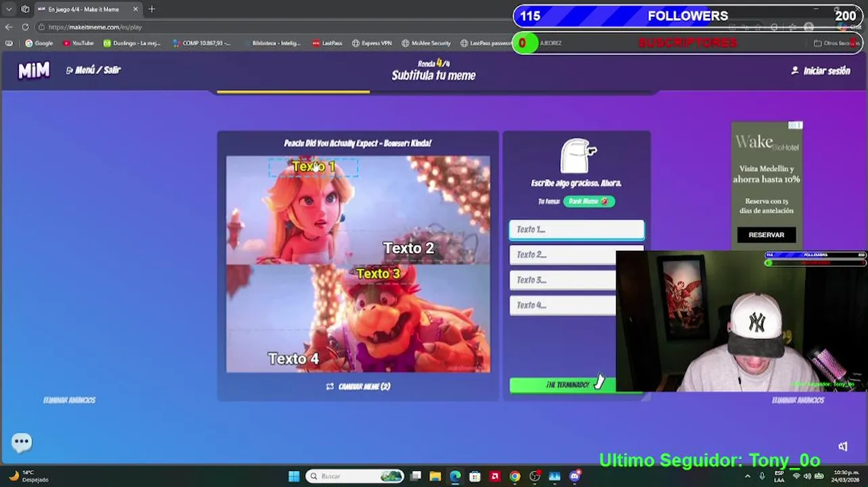Open Wi-Fi network tray icon
The image size is (868, 487).
[x=796, y=476]
